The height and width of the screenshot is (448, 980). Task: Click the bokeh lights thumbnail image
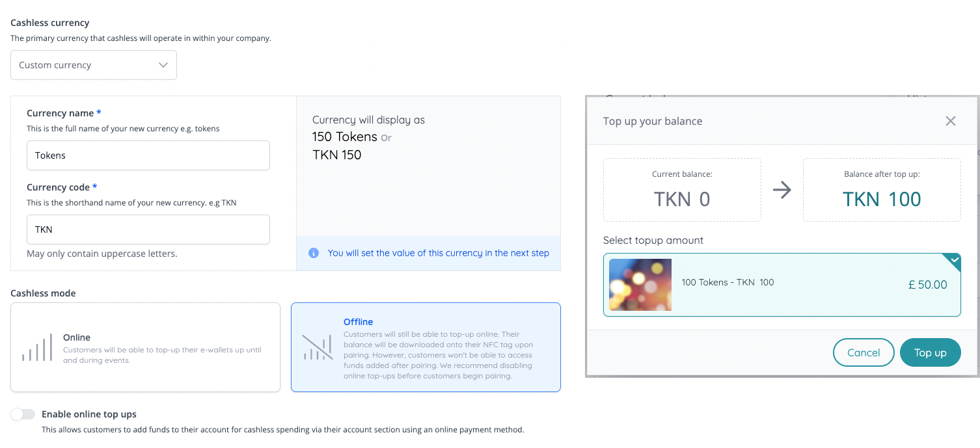(x=640, y=284)
